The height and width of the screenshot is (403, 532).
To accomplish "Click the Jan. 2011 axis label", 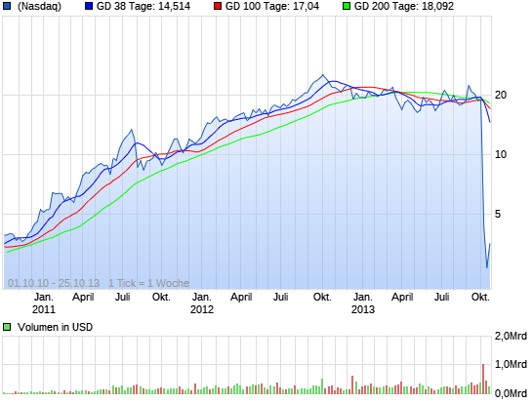I will click(x=44, y=303).
